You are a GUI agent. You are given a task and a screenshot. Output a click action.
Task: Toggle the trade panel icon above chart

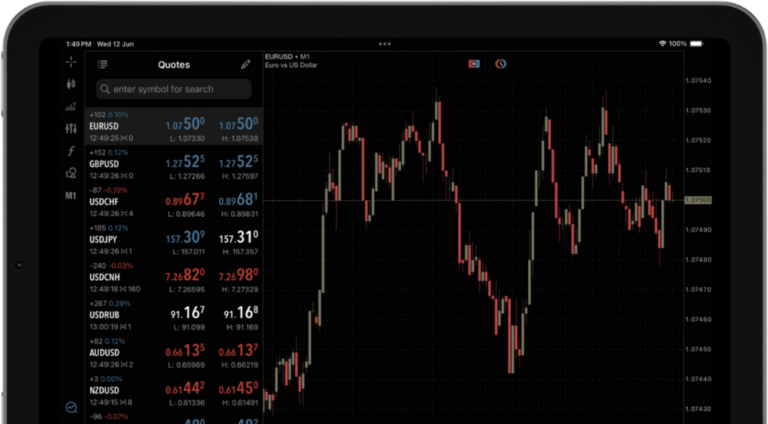474,64
